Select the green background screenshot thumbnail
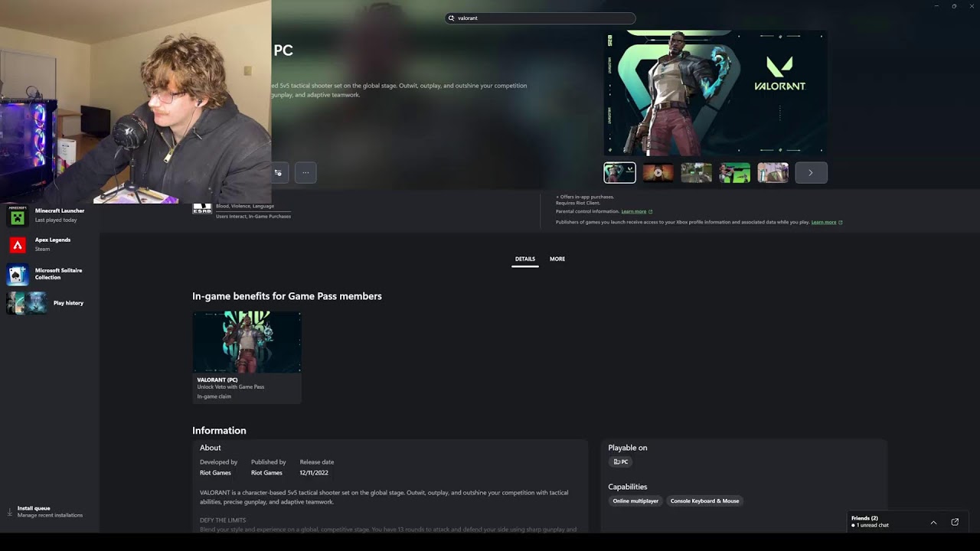 tap(734, 173)
